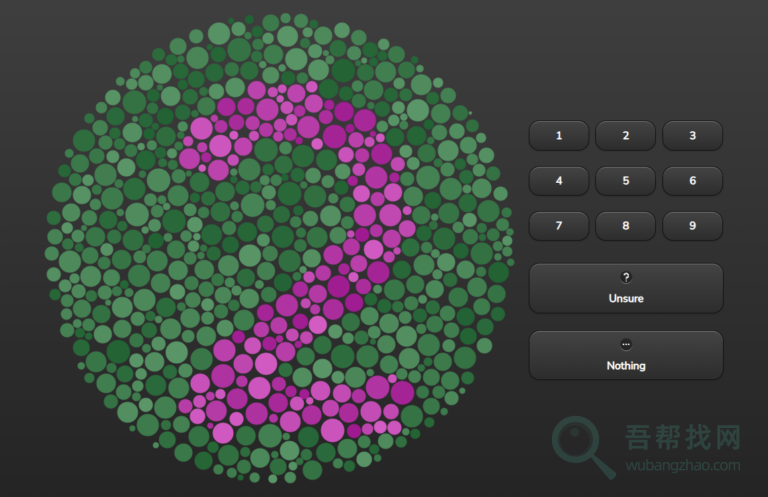Screen dimensions: 768x497
Task: Click the magenta base of the plate digit
Action: (x=300, y=410)
